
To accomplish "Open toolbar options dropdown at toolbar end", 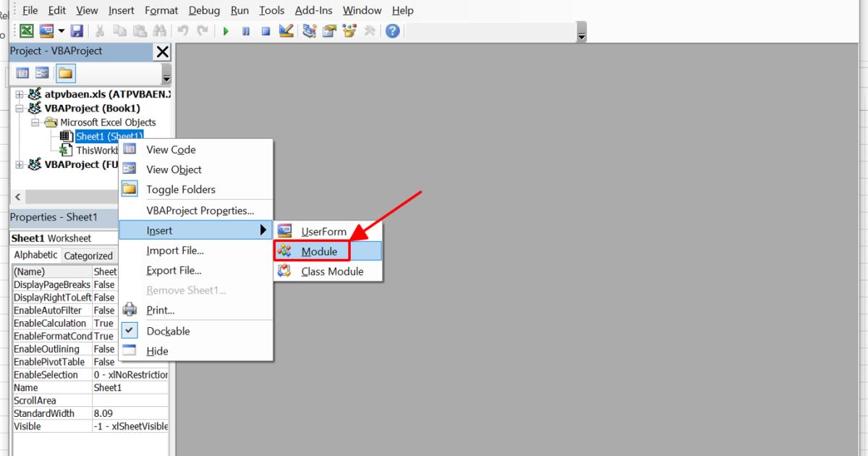I will pyautogui.click(x=582, y=33).
